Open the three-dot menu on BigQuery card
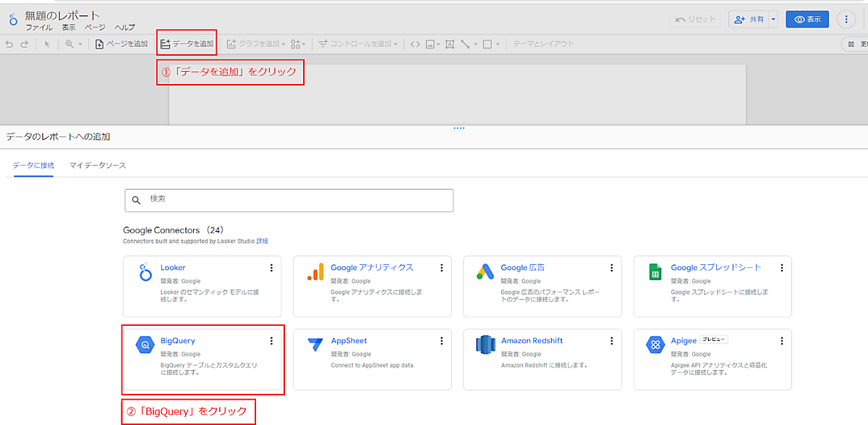The image size is (868, 425). [271, 341]
